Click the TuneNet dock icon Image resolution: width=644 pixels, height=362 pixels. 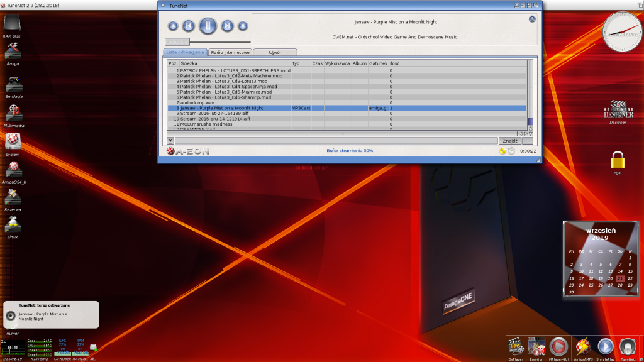[628, 348]
